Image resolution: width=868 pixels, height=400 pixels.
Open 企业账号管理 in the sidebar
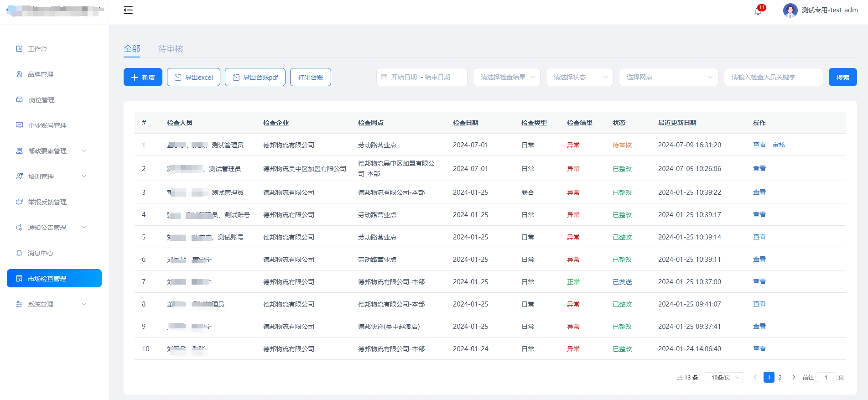(47, 125)
